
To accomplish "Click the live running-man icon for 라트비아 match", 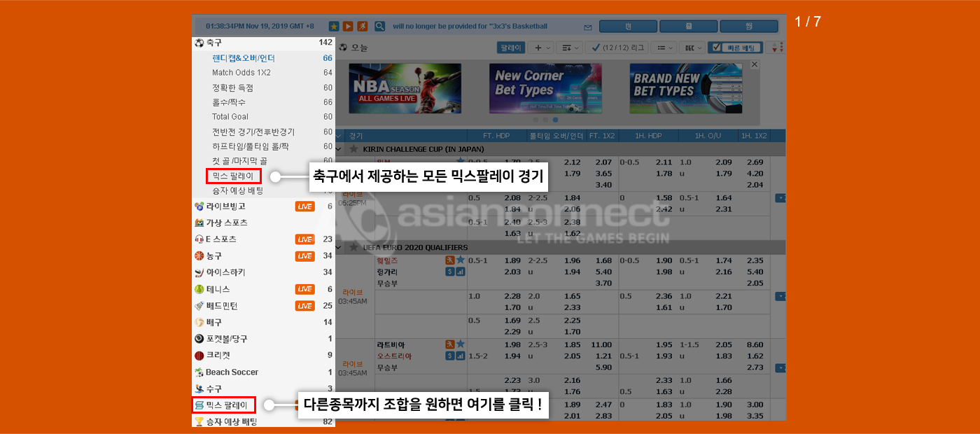I will pos(449,344).
